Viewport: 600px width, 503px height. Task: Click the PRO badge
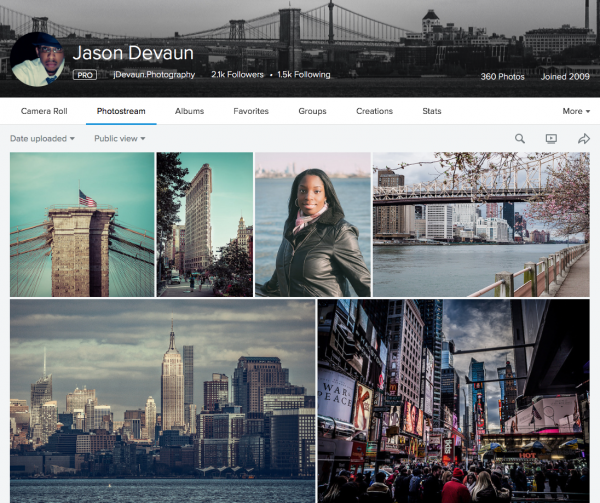tap(85, 75)
